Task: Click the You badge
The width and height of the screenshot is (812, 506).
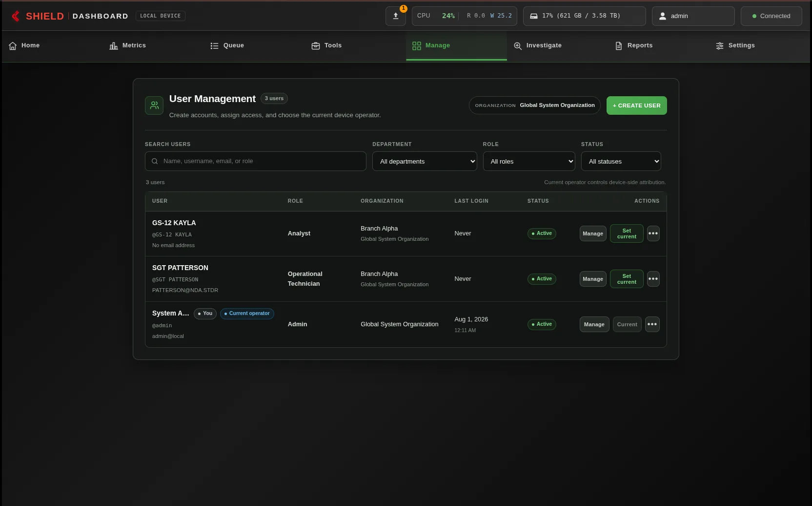Action: click(205, 314)
